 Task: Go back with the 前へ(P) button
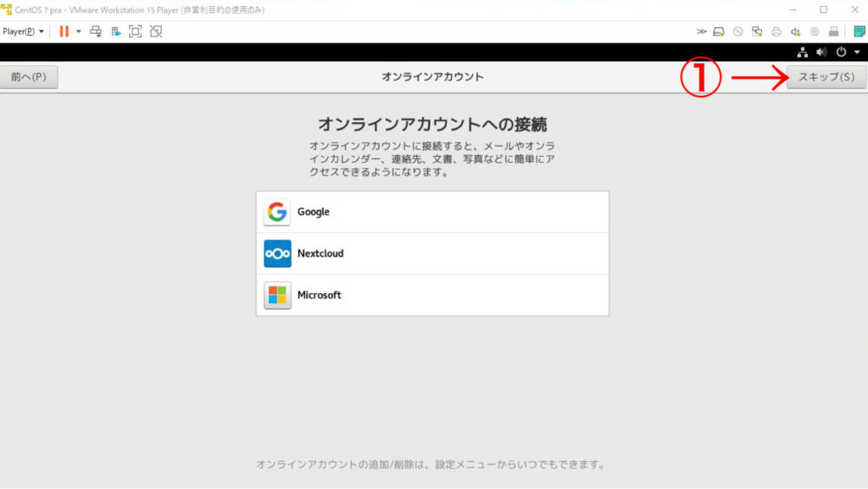point(29,77)
